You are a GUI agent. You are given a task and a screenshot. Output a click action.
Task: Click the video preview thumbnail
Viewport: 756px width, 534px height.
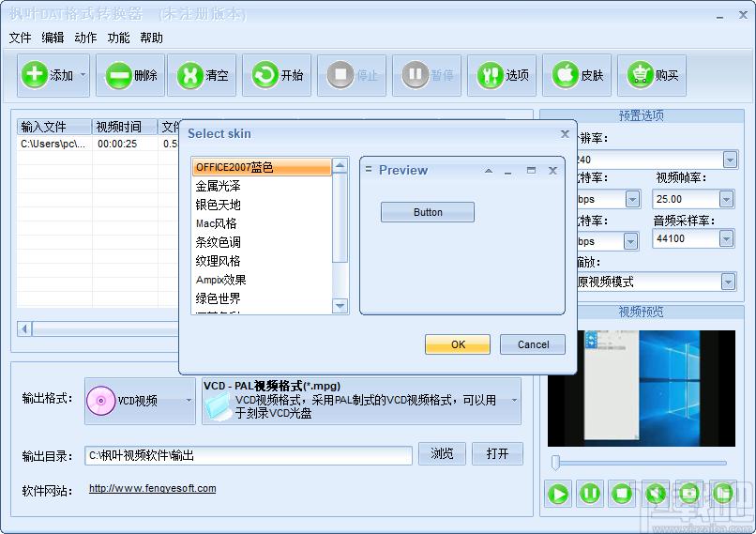tap(642, 389)
